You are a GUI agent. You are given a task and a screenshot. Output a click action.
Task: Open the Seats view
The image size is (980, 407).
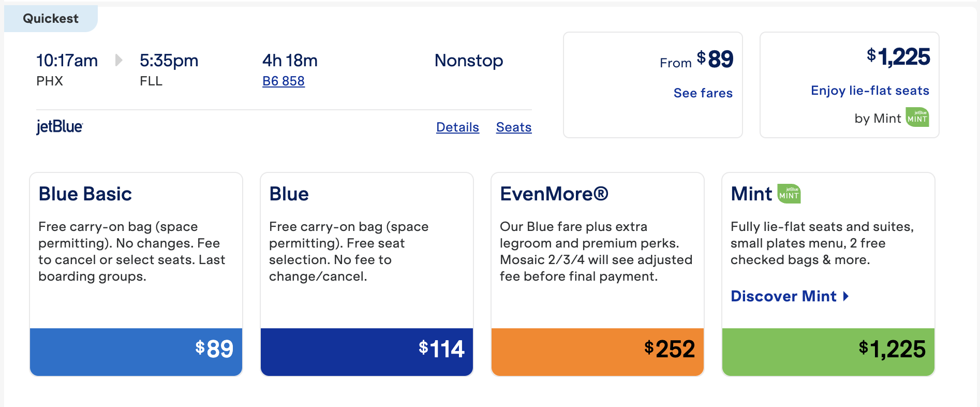514,127
